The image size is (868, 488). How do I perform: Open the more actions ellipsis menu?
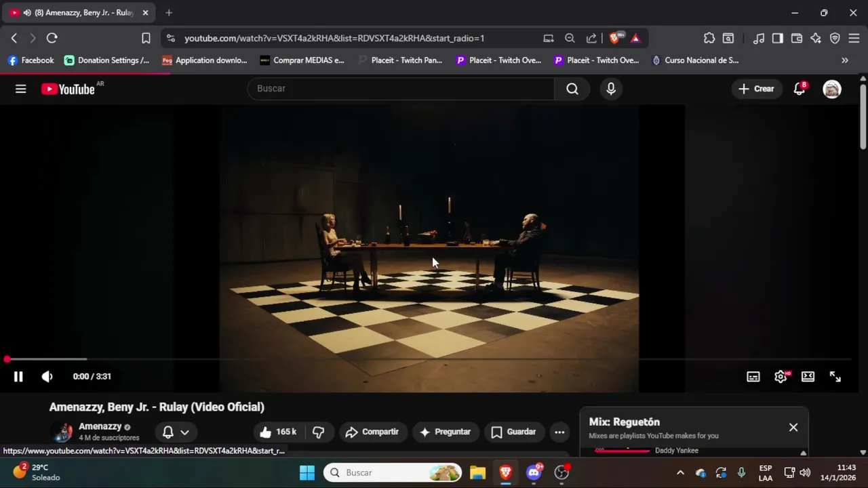(559, 432)
